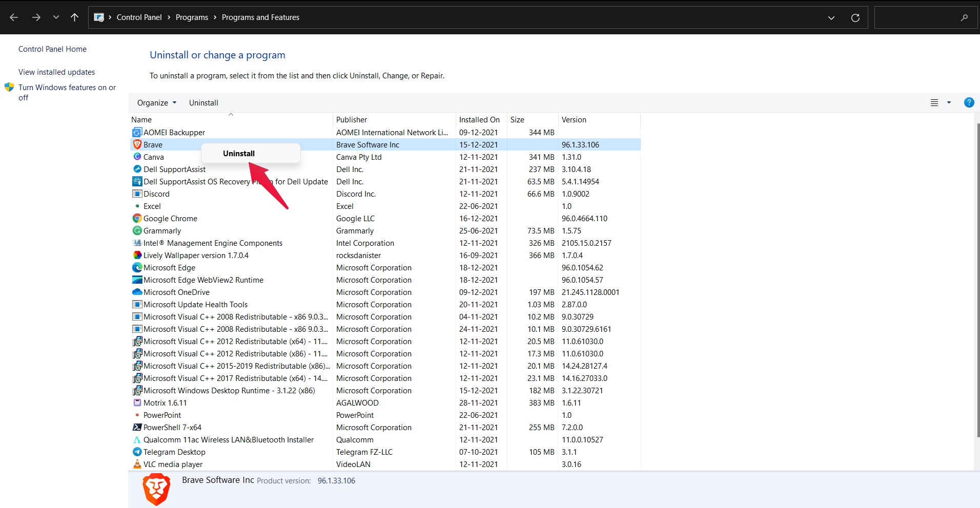Select the Discord program icon

(137, 194)
